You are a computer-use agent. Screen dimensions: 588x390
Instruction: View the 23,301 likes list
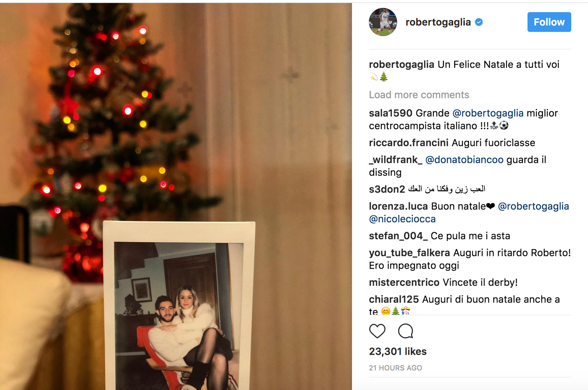[398, 351]
